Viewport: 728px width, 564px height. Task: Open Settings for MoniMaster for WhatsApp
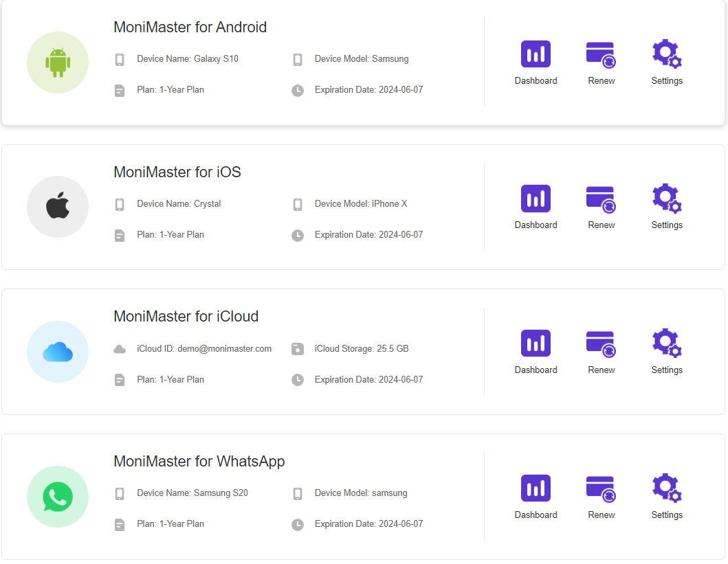(666, 488)
